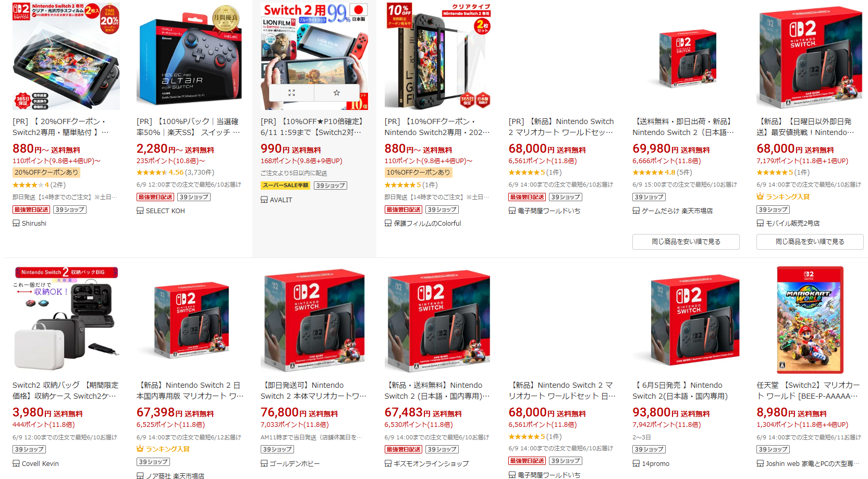This screenshot has height=479, width=868.
Task: Open the SELECT KOH shop icon
Action: pyautogui.click(x=140, y=211)
